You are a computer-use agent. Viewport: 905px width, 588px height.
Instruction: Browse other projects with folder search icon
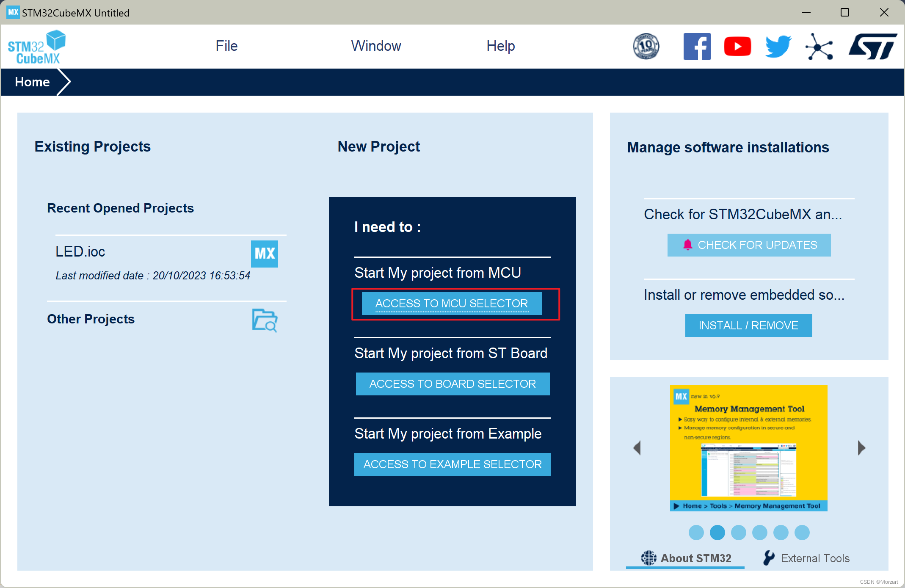[x=265, y=320]
